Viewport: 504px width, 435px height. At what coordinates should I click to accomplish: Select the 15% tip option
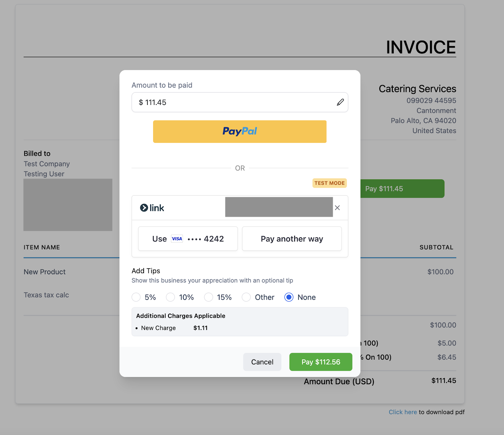(x=209, y=297)
